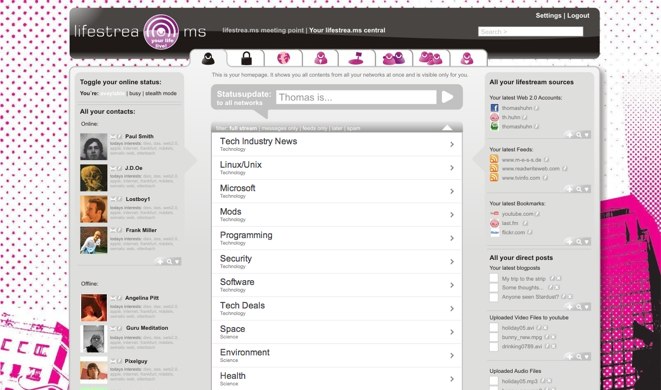Click the lifestrea.ms round logo
The height and width of the screenshot is (390, 661).
tap(161, 32)
